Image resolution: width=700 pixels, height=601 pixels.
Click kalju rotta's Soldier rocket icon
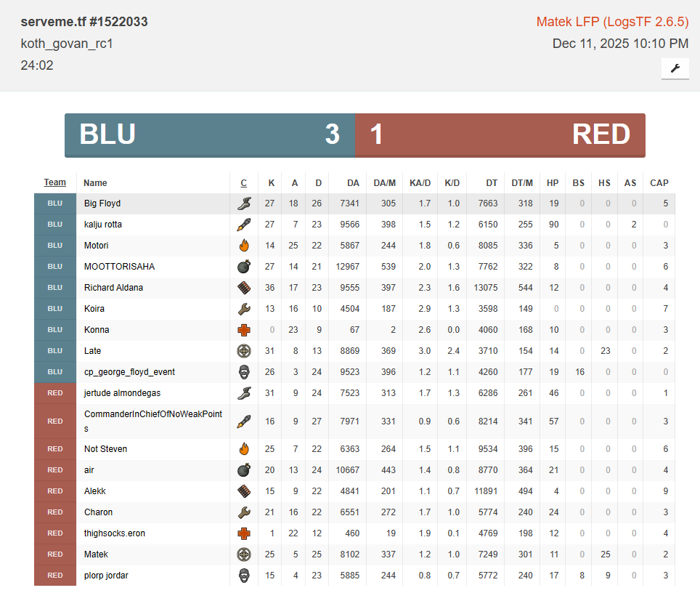pyautogui.click(x=244, y=225)
